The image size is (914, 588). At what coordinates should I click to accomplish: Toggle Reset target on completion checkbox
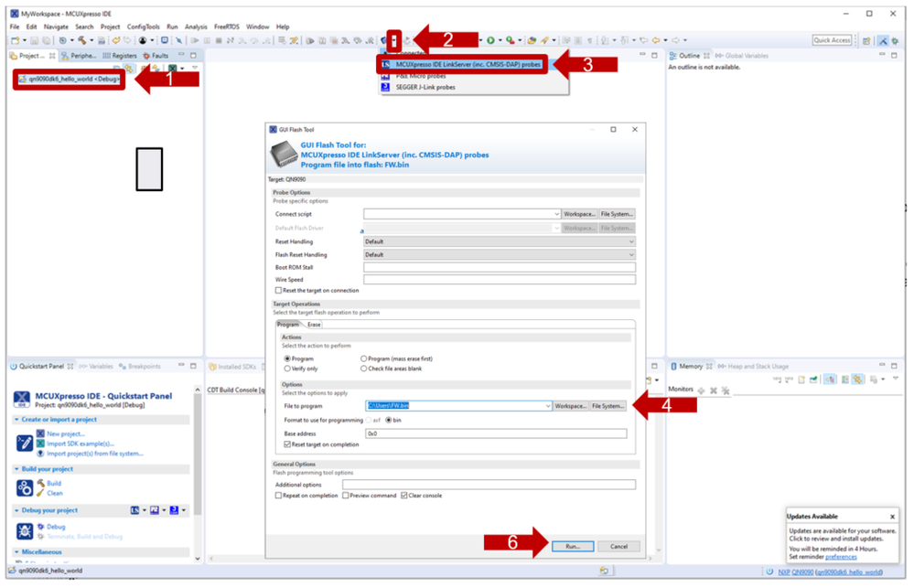click(x=286, y=444)
